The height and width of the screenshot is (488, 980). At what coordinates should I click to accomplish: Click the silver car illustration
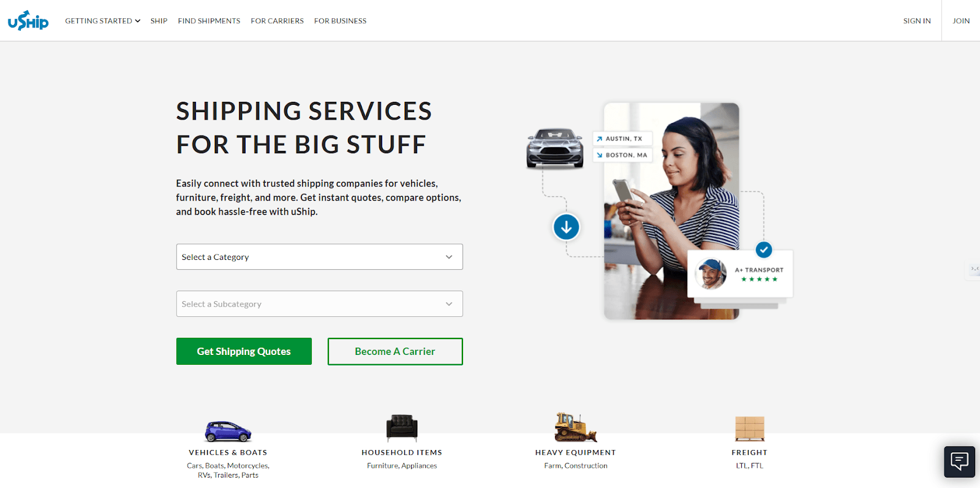(555, 148)
